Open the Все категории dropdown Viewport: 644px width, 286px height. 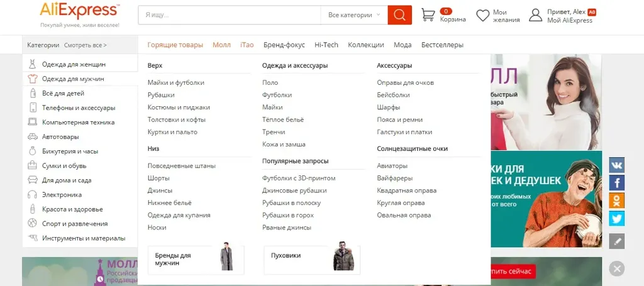tap(354, 15)
